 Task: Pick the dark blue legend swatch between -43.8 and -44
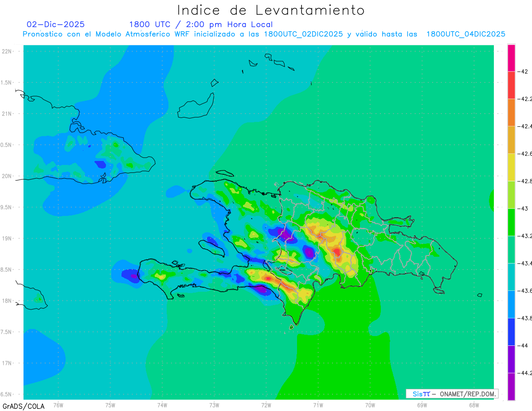(511, 332)
